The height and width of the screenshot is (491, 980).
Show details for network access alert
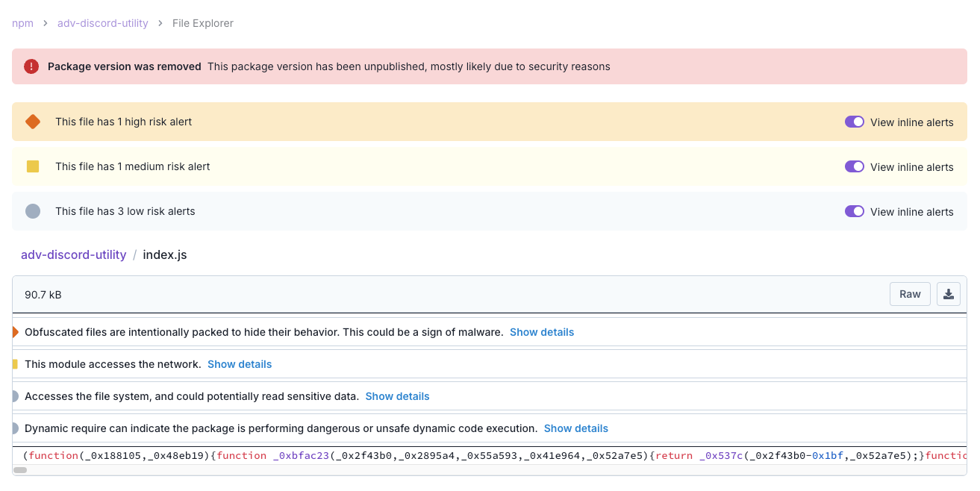[240, 364]
